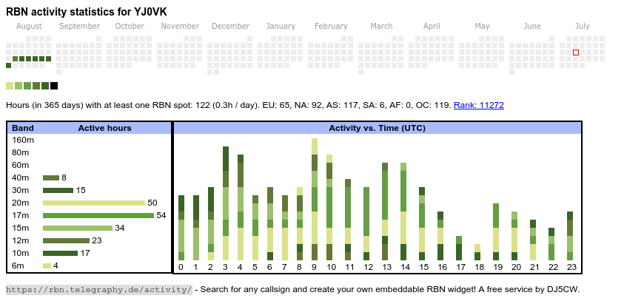Click the single active day below August row

(9, 65)
